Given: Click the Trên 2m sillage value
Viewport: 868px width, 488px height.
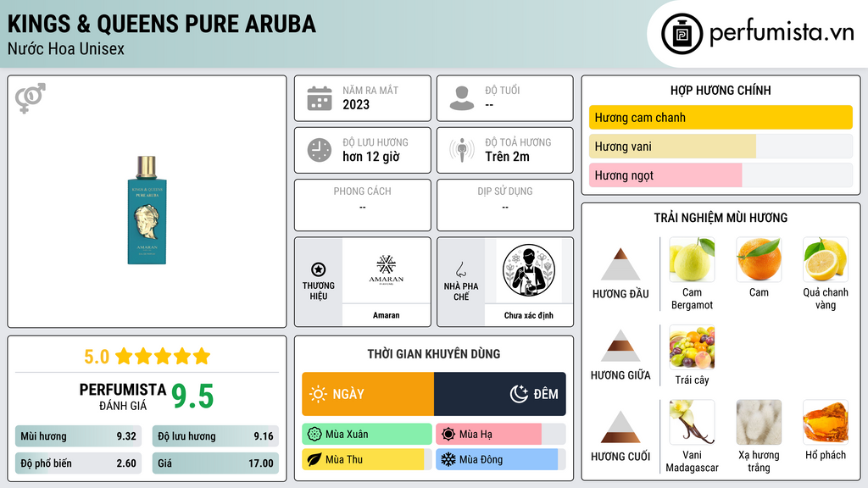Looking at the screenshot, I should pyautogui.click(x=507, y=157).
